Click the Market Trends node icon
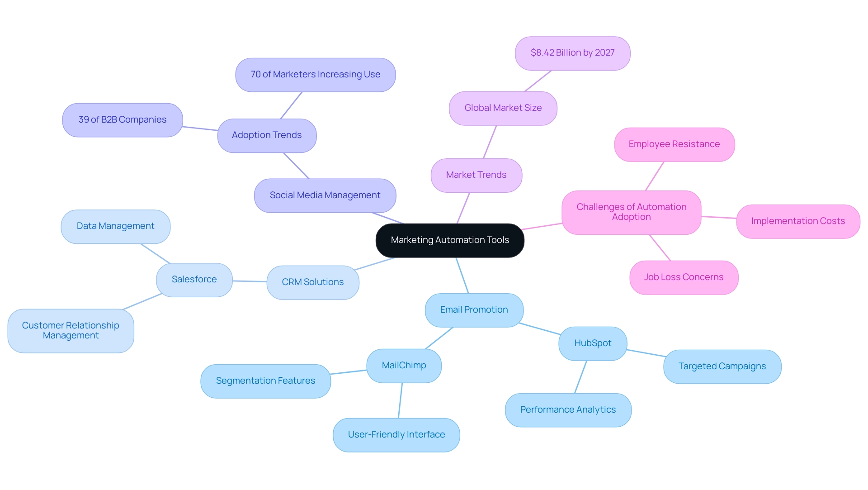 476,174
